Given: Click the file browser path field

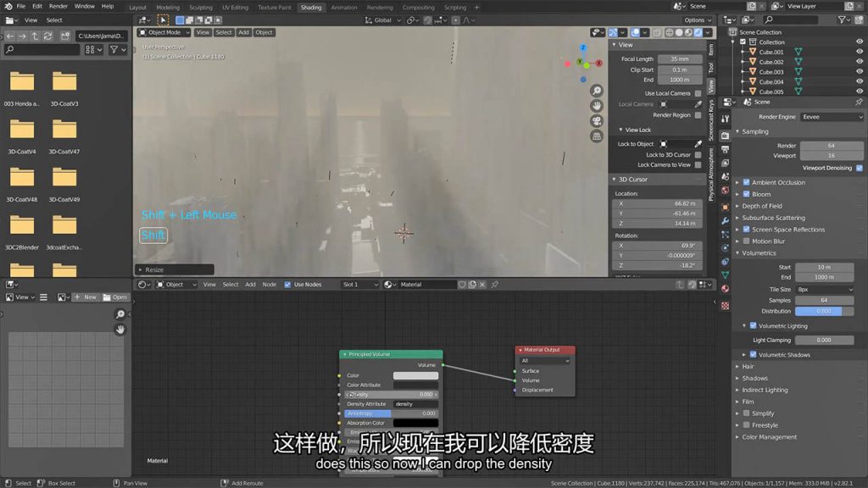Looking at the screenshot, I should 102,36.
